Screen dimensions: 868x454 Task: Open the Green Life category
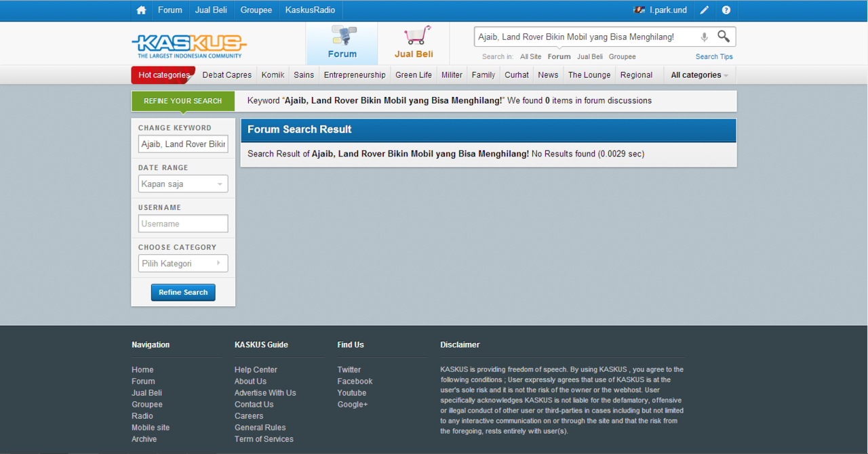pyautogui.click(x=414, y=75)
